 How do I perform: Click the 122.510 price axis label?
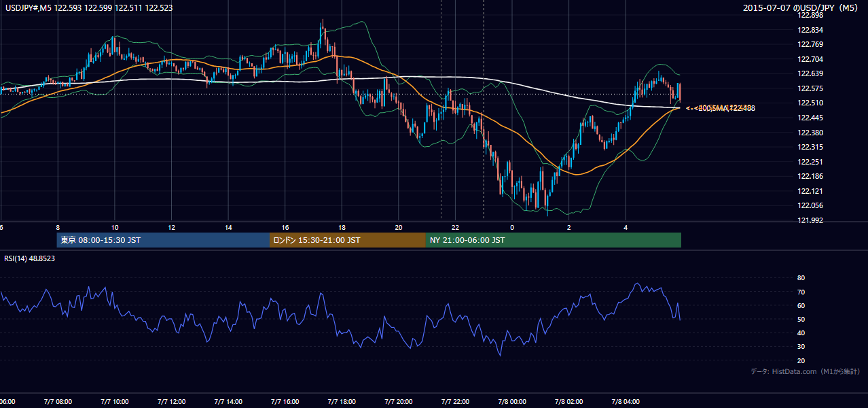coord(809,103)
